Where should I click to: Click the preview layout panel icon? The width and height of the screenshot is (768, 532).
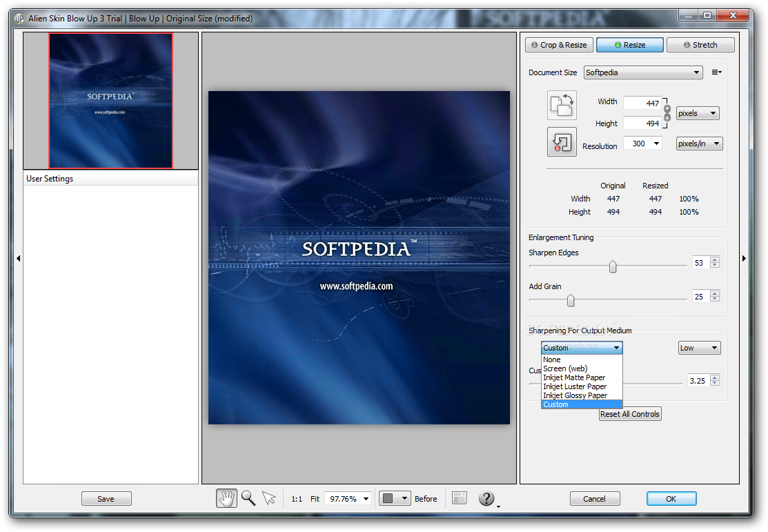pos(460,498)
